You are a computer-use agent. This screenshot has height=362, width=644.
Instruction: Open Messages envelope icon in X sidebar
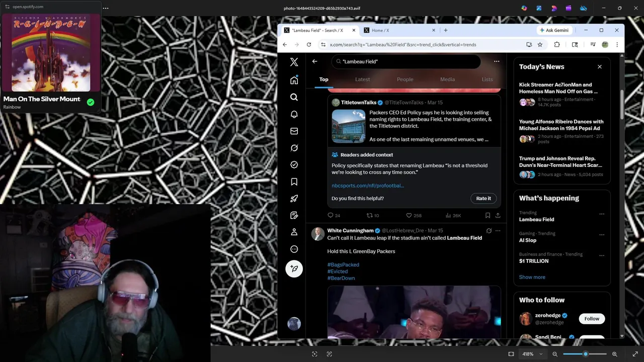click(294, 131)
